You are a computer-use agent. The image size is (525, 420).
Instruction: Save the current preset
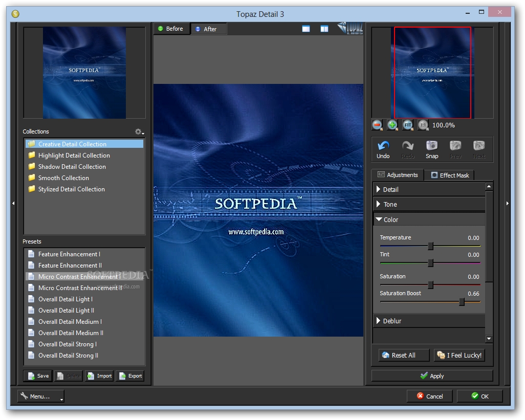(x=38, y=376)
